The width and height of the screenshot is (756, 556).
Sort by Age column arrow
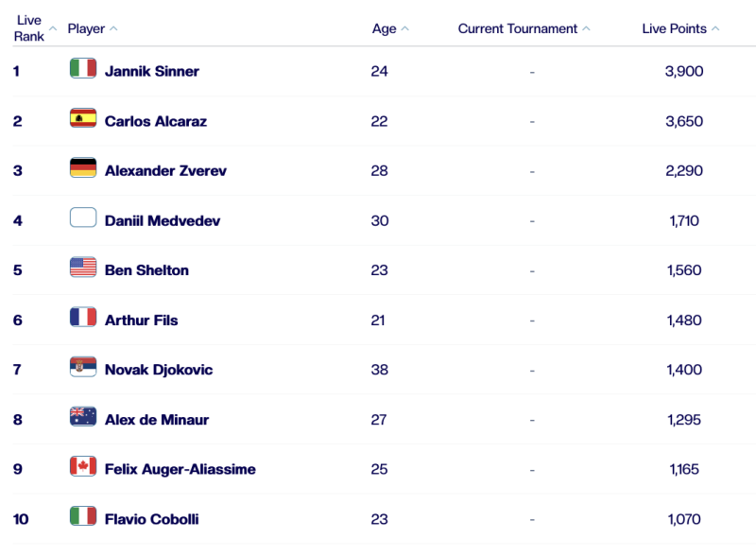(x=405, y=28)
